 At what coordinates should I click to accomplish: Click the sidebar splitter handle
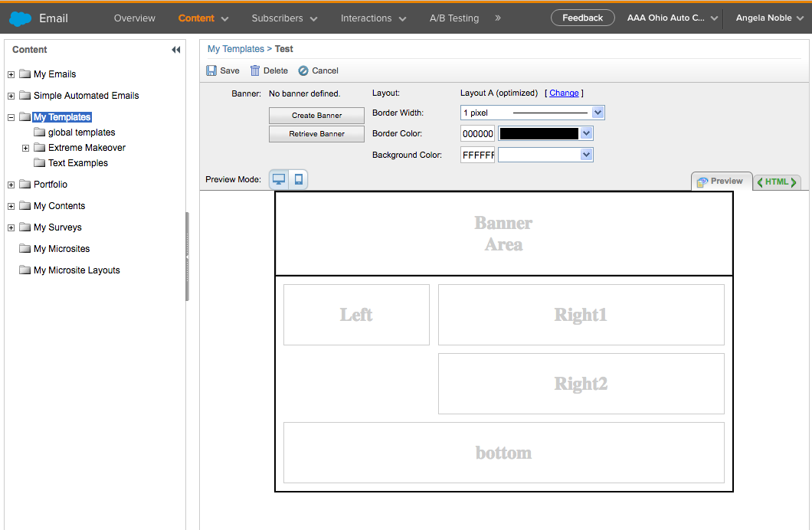[x=187, y=257]
